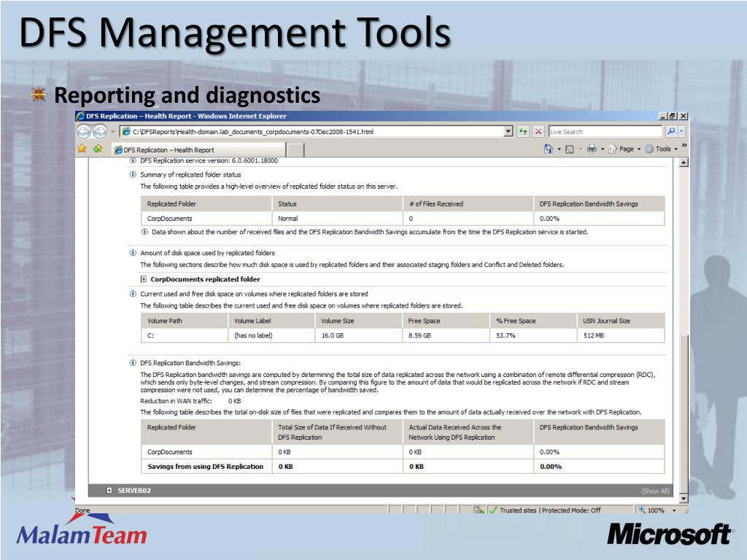Click the '8.59 GB' free space cell

[446, 335]
